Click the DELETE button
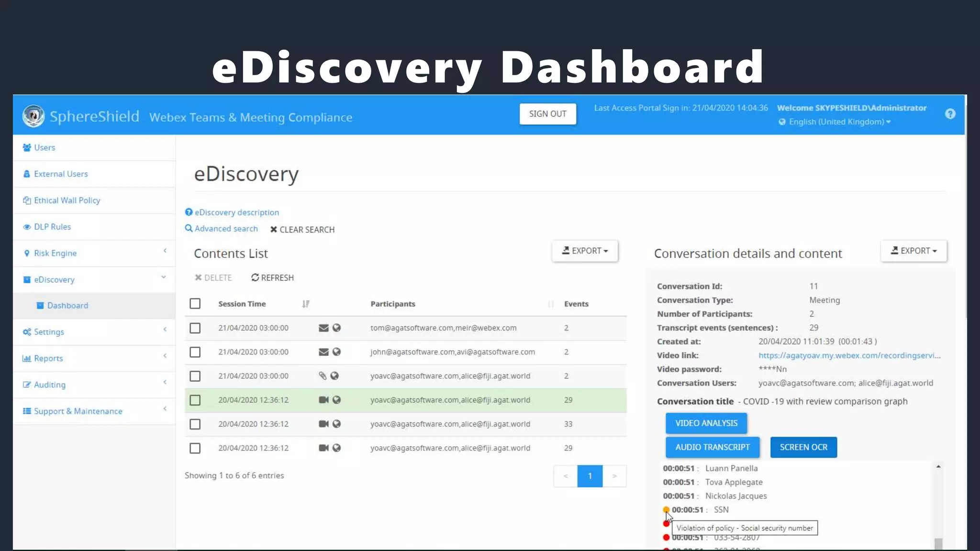This screenshot has width=980, height=551. [x=213, y=278]
